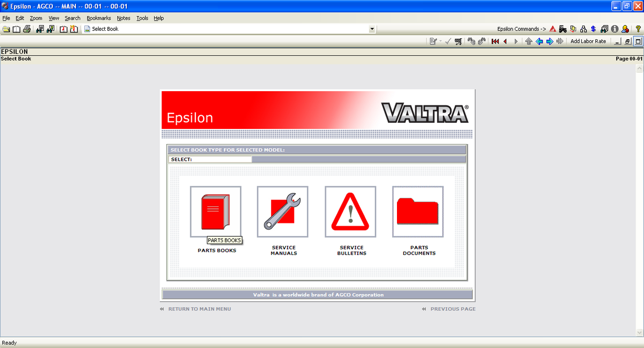Click the hierarchy tree command icon
This screenshot has height=348, width=644.
[x=584, y=29]
